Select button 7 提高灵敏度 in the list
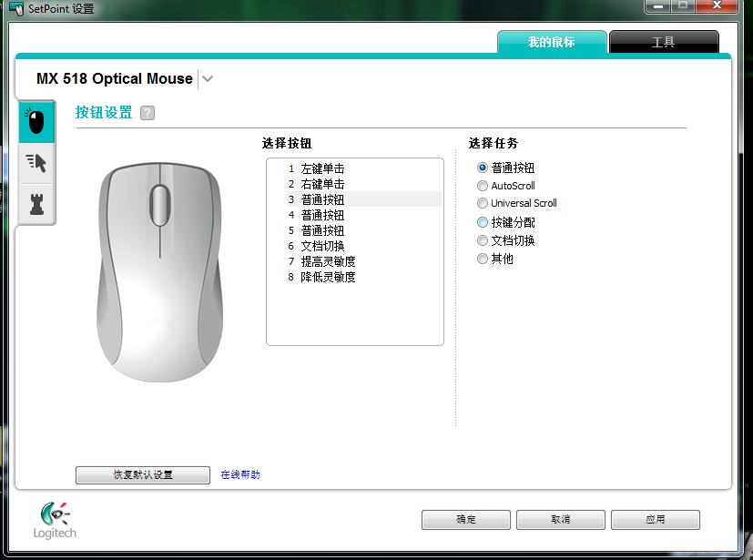 [363, 261]
